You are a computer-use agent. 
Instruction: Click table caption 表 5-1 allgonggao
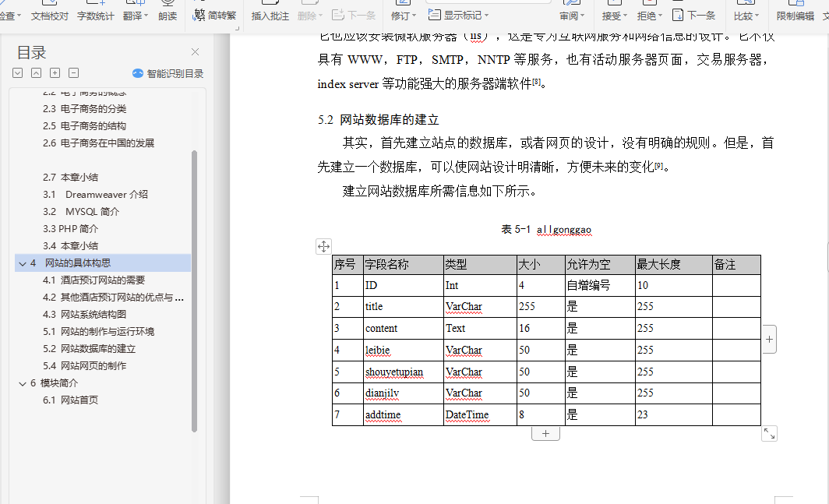pos(546,230)
